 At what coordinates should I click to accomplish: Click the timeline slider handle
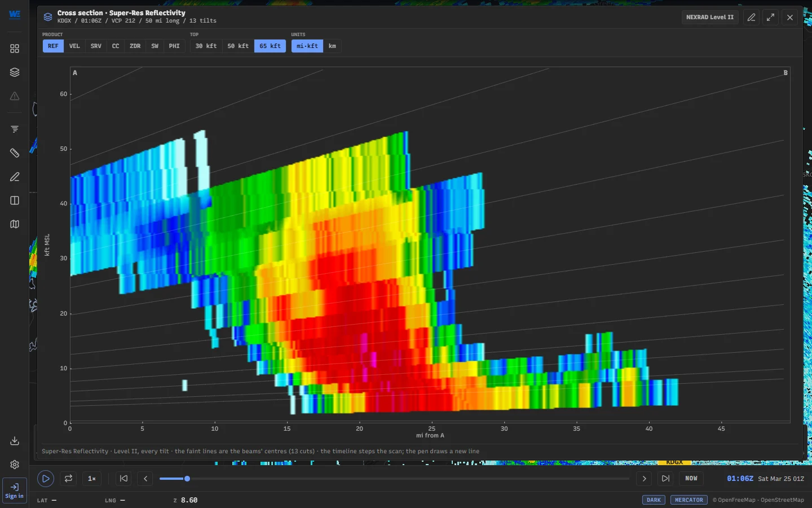[x=187, y=479]
